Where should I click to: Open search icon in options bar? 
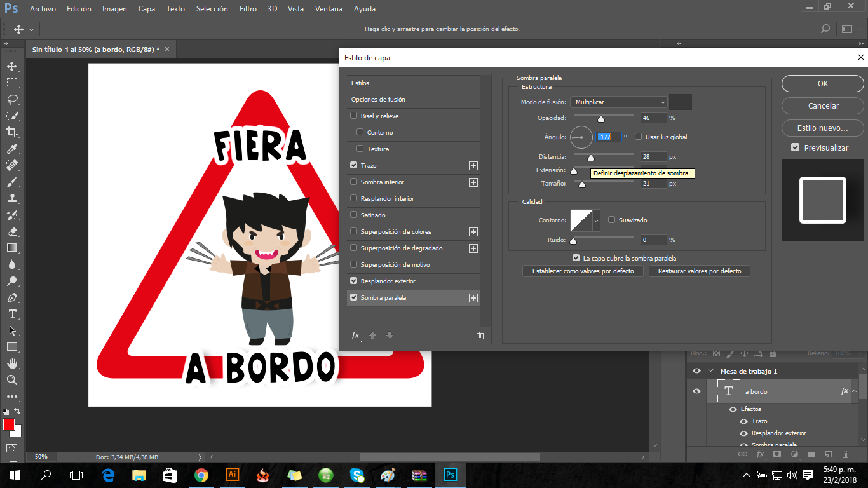point(825,29)
